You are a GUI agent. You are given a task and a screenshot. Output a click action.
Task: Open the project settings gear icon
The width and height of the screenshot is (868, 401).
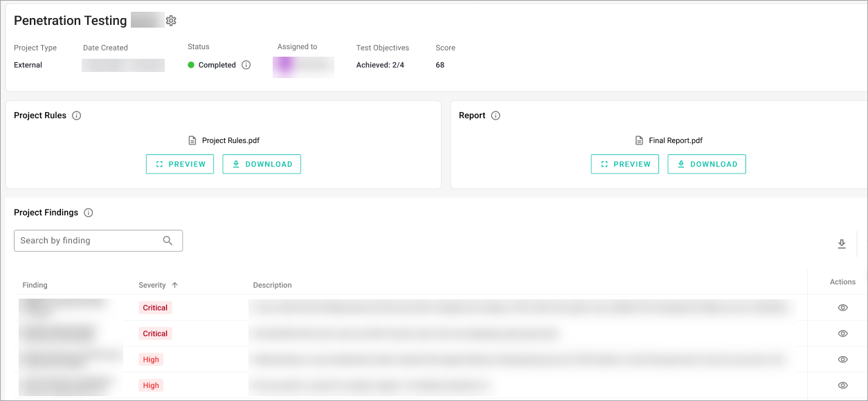171,20
